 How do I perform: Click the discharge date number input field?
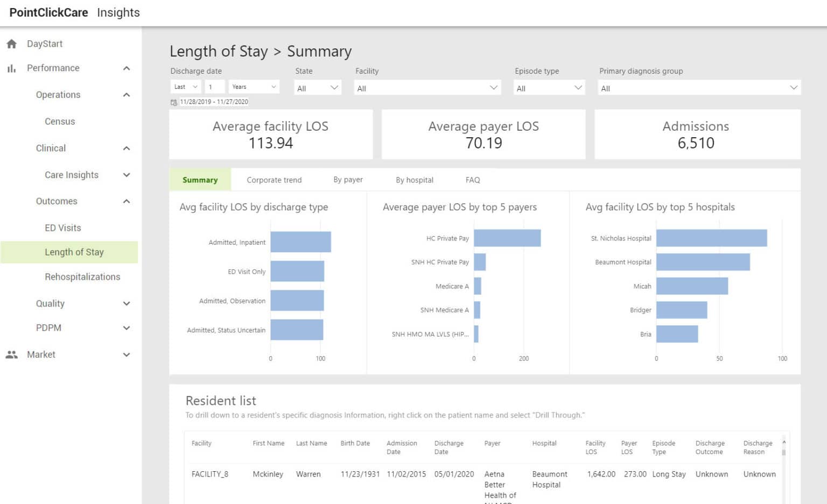[215, 86]
